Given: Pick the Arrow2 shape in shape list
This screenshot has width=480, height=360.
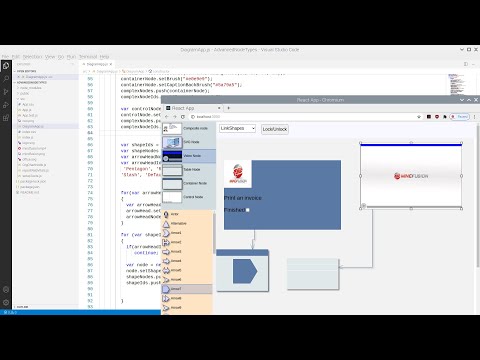Looking at the screenshot, I should point(187,242).
